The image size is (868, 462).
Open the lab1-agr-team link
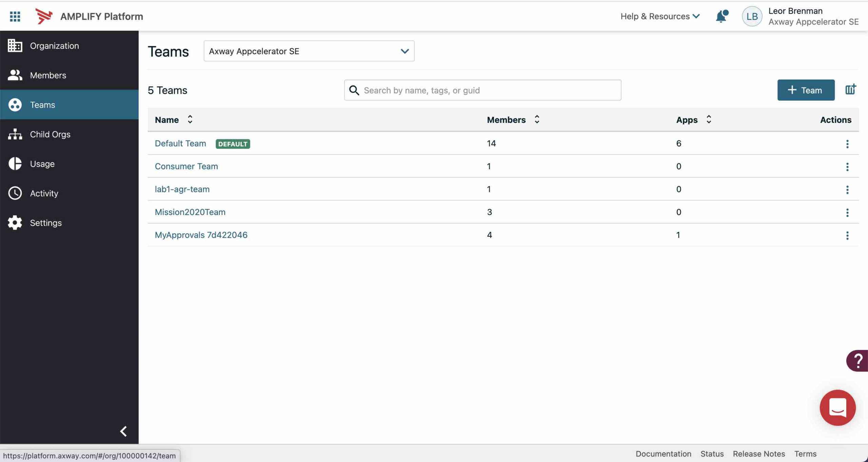pyautogui.click(x=182, y=189)
